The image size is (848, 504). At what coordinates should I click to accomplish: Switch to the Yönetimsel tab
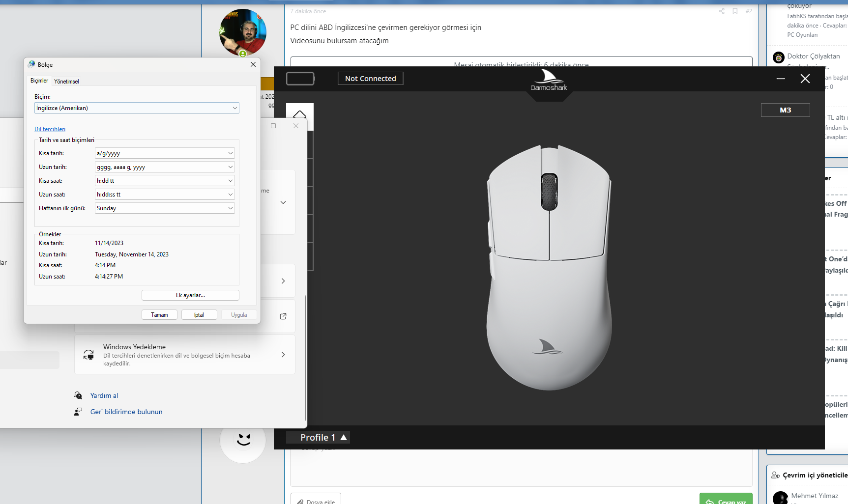point(66,82)
